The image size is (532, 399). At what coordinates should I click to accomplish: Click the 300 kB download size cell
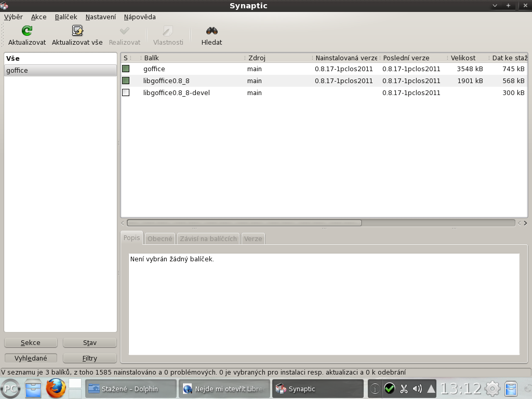(x=513, y=92)
